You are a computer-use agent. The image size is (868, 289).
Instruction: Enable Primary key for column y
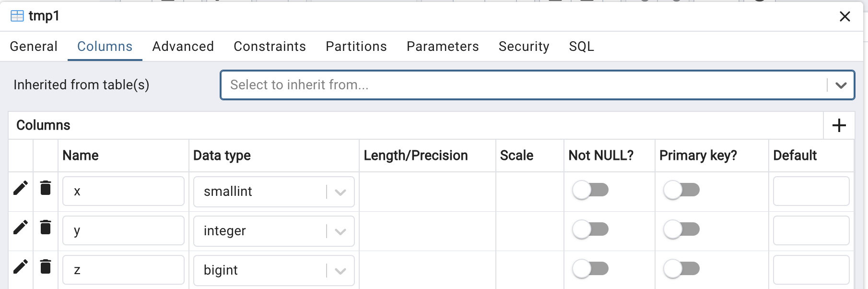pos(681,229)
